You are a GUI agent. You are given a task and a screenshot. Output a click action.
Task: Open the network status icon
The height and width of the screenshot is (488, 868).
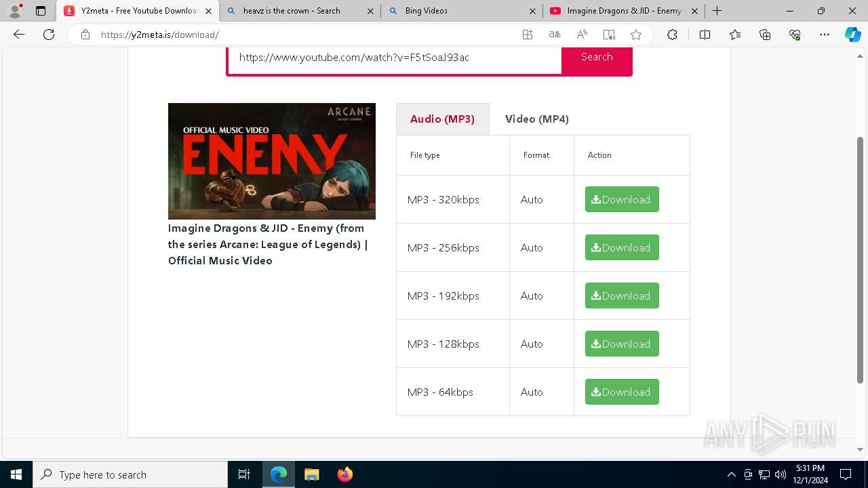(764, 474)
